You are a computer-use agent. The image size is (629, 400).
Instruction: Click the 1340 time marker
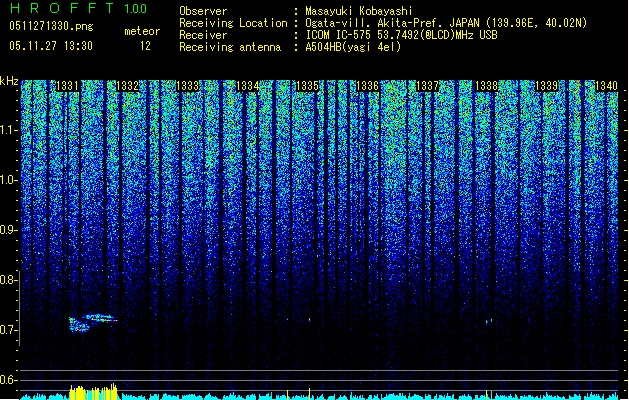coord(606,86)
